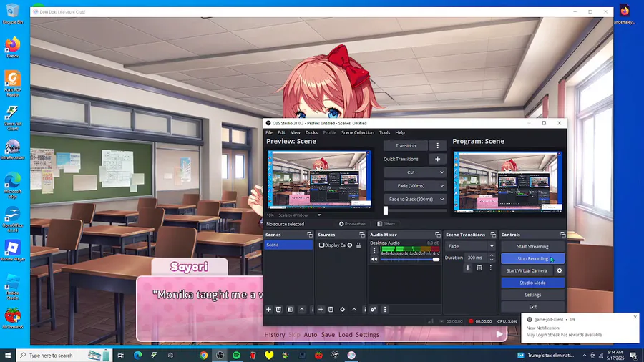The width and height of the screenshot is (644, 362).
Task: Pop out the Audio Mixer dock
Action: [438, 235]
